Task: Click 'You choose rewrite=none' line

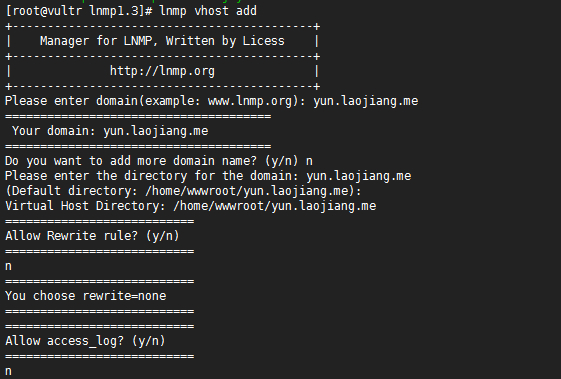Action: click(86, 296)
